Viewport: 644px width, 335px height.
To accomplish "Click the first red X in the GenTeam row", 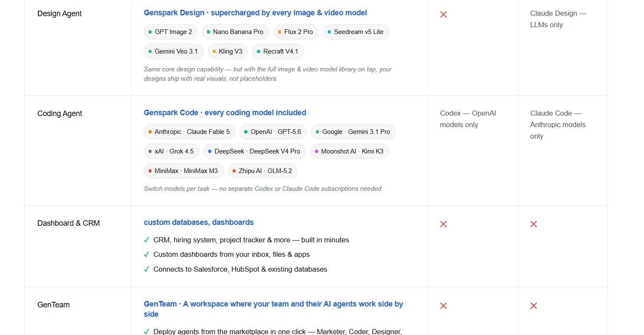I will pyautogui.click(x=443, y=306).
